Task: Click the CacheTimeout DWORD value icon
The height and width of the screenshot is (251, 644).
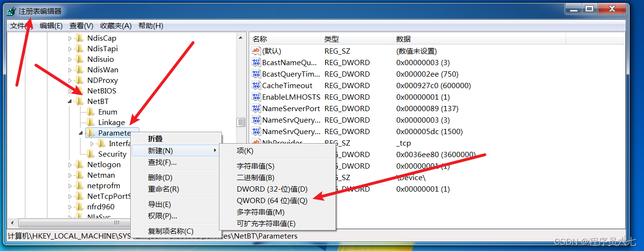Action: [256, 85]
